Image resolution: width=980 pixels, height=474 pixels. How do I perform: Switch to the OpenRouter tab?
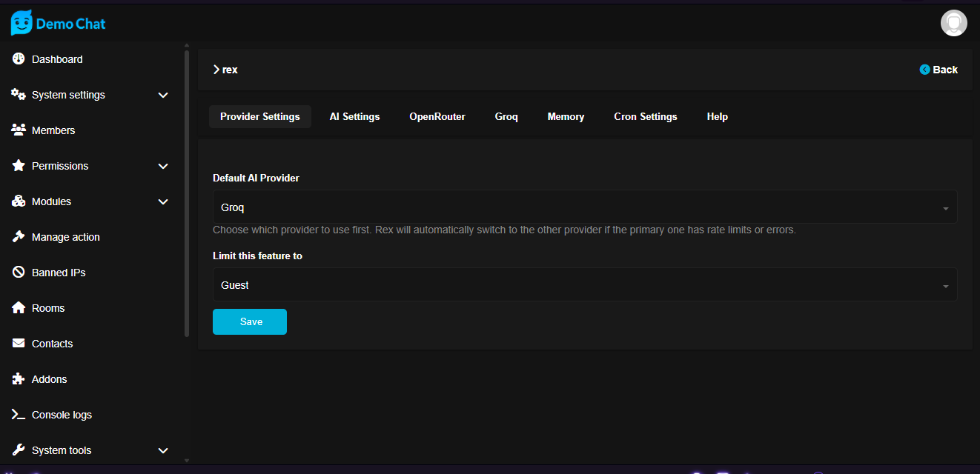437,117
